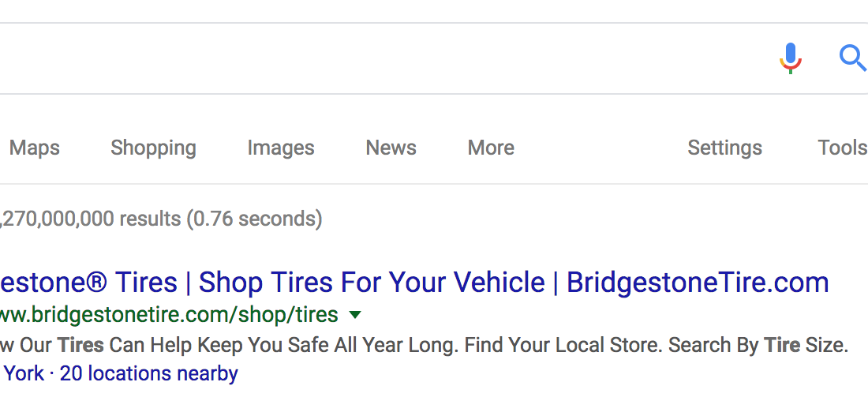Click the York location link
This screenshot has width=868, height=412.
(x=24, y=374)
